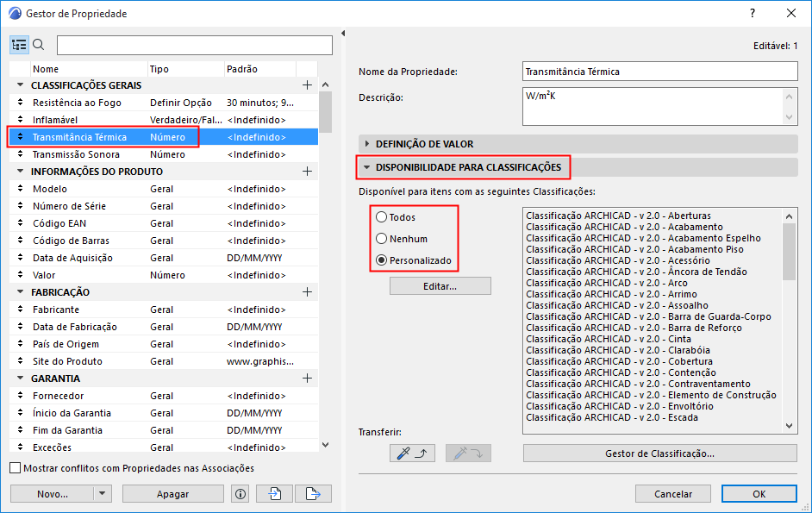Click the help question mark icon
Screen dimensions: 812x513
pyautogui.click(x=753, y=14)
